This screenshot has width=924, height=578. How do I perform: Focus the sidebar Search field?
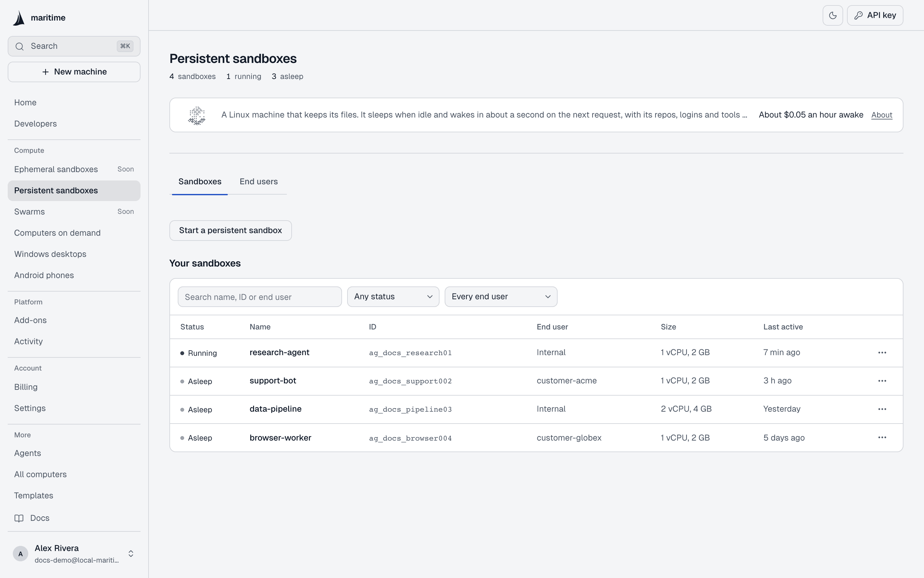pos(74,46)
